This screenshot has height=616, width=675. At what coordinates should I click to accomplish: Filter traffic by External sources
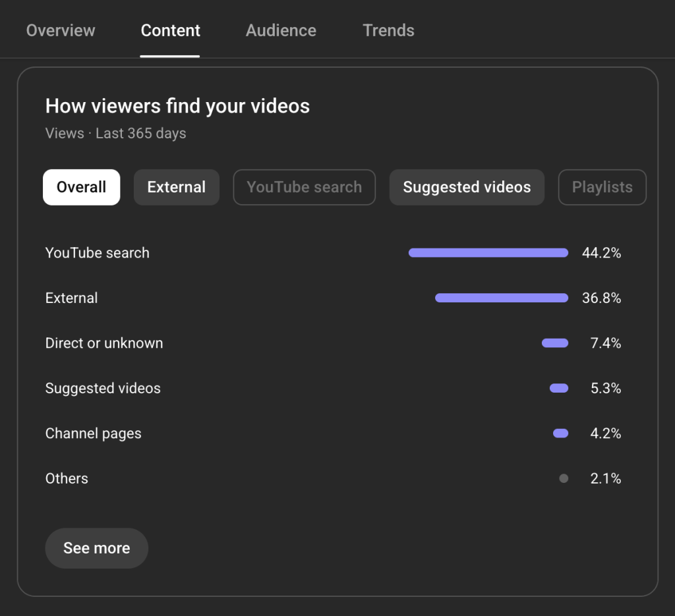coord(176,187)
